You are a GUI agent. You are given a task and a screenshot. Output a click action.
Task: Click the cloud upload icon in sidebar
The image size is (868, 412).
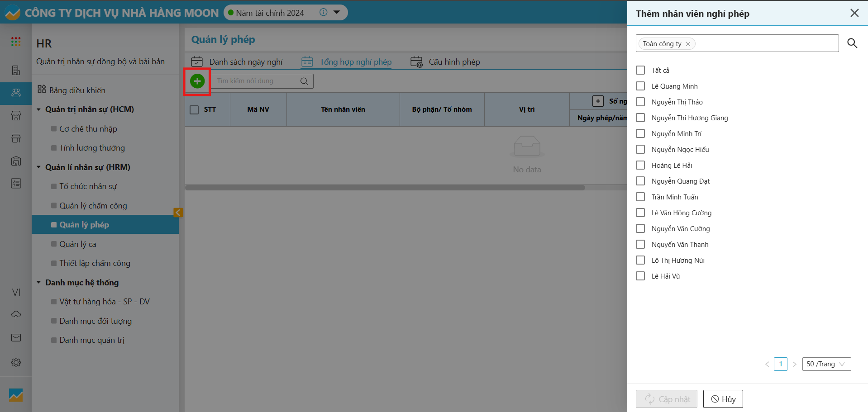(16, 315)
